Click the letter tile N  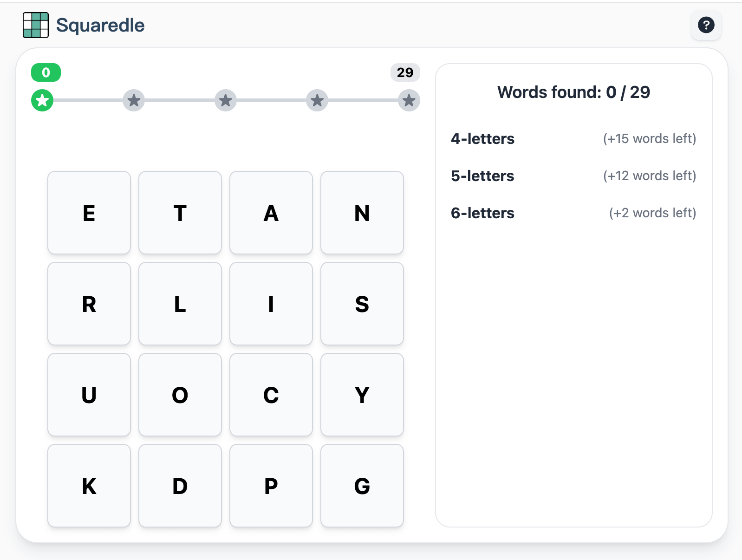click(x=362, y=213)
